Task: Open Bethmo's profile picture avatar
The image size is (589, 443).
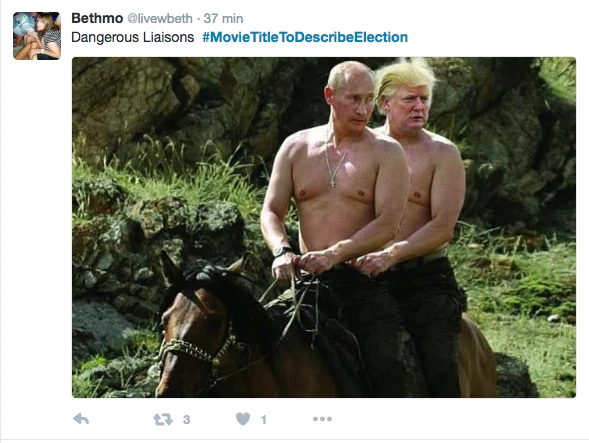Action: (x=37, y=36)
